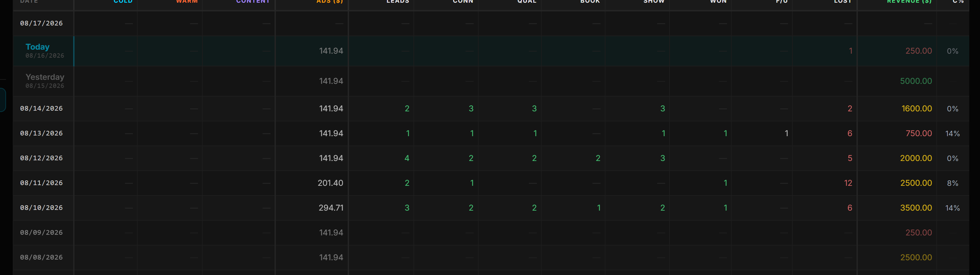Click booked count 2 on 08/12
980x275 pixels.
(598, 158)
